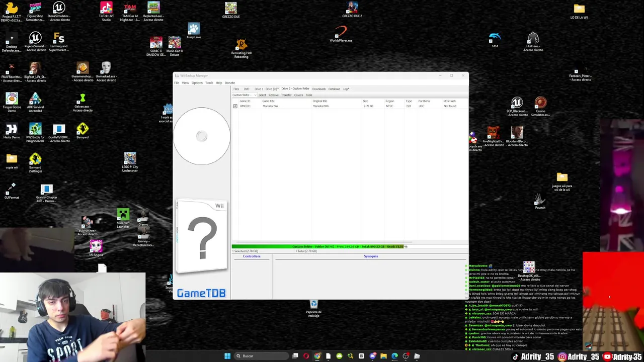This screenshot has width=644, height=362.
Task: Select the '2.78 GB' size cell
Action: point(368,106)
